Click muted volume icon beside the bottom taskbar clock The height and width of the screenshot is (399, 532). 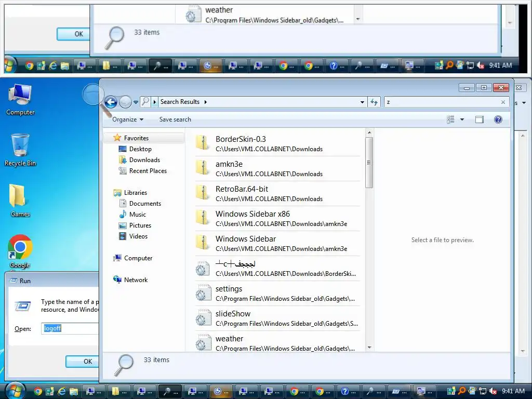point(493,391)
